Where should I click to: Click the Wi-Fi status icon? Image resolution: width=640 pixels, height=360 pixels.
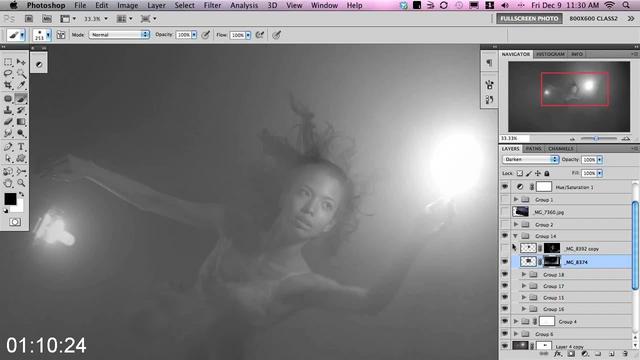(609, 5)
